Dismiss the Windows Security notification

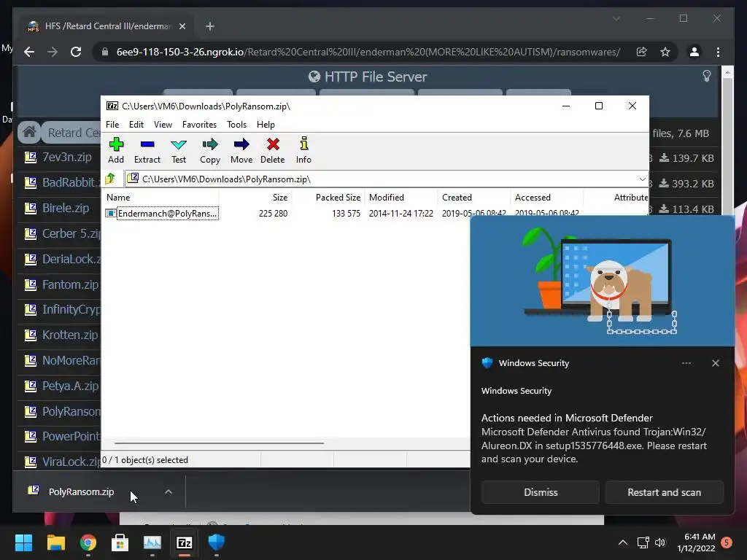point(541,492)
